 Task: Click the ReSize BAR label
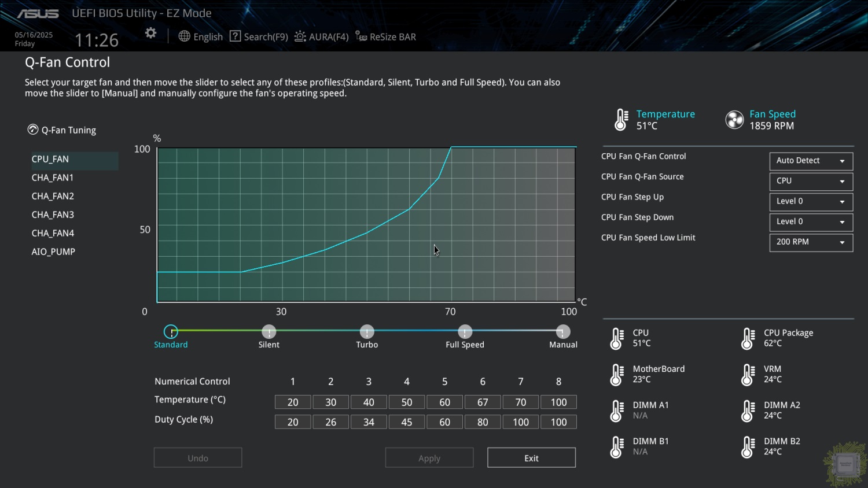click(393, 36)
